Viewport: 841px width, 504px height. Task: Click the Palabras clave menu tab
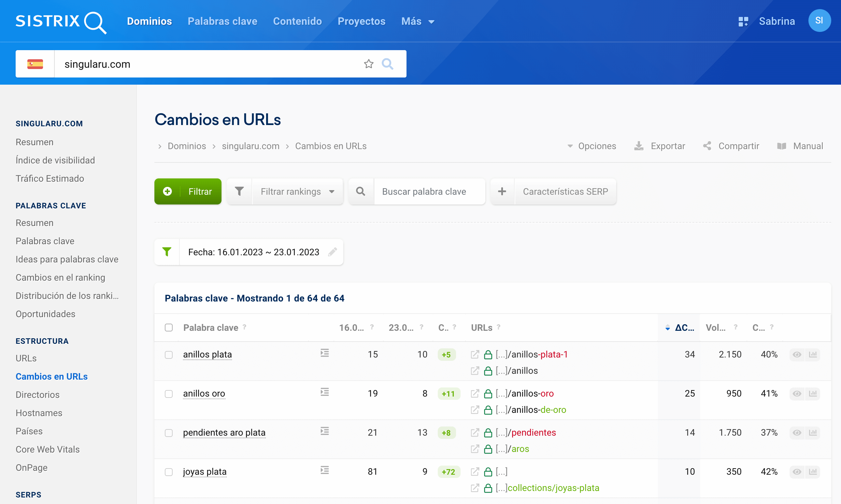click(222, 21)
